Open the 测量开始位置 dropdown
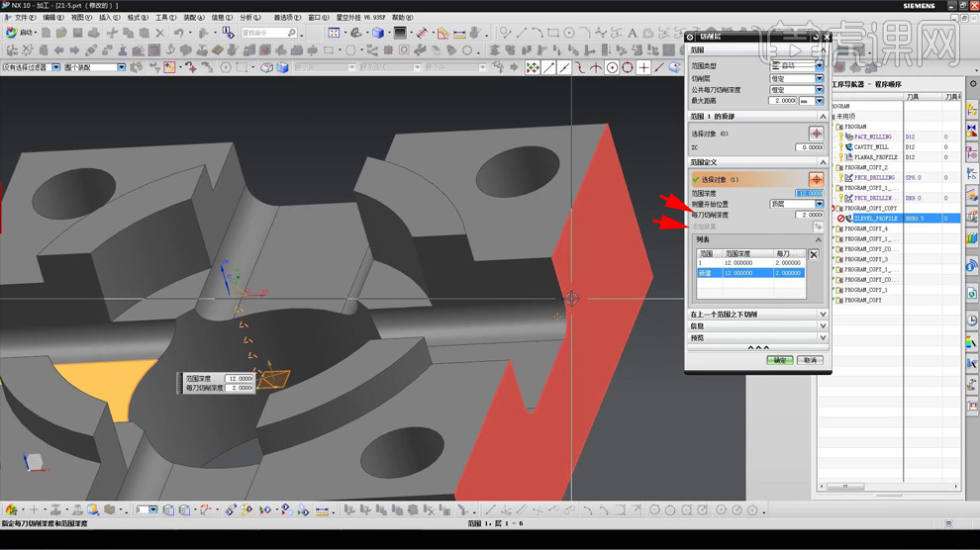Image resolution: width=980 pixels, height=550 pixels. 796,204
